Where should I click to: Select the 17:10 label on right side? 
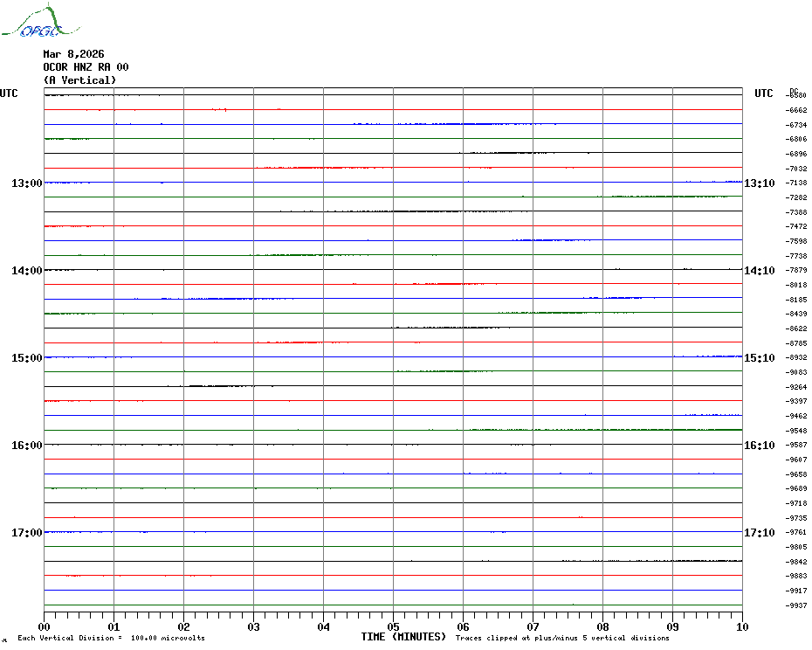759,533
